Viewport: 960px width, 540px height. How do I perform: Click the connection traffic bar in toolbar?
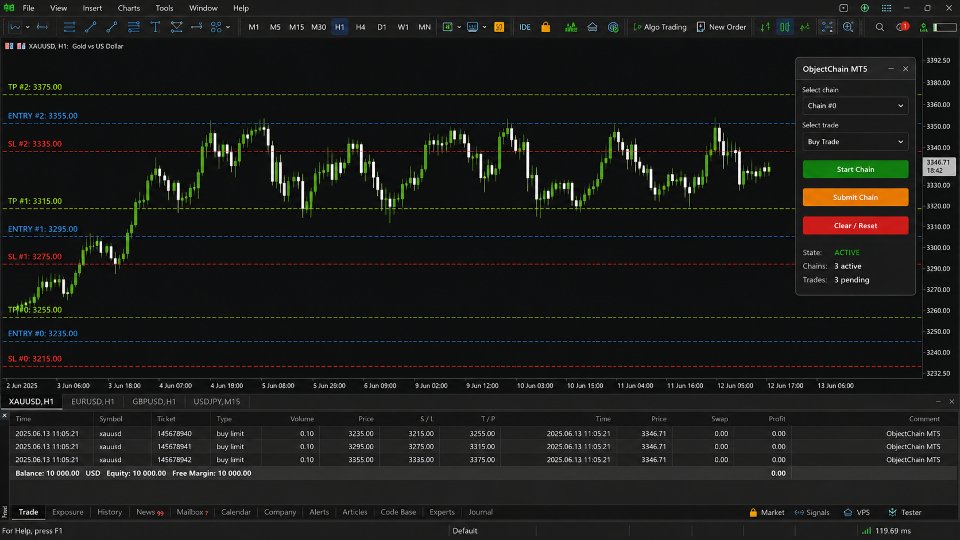(x=944, y=27)
